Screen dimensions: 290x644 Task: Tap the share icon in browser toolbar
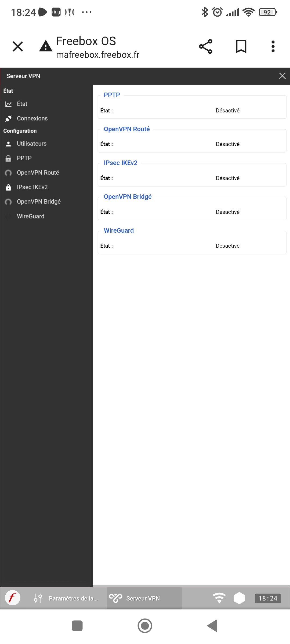click(x=206, y=46)
